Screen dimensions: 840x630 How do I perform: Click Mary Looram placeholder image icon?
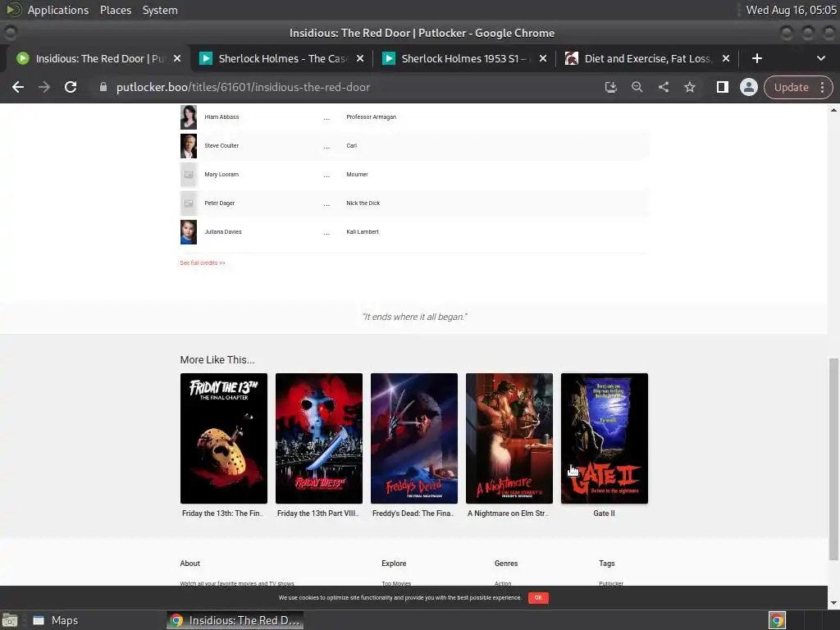coord(189,175)
